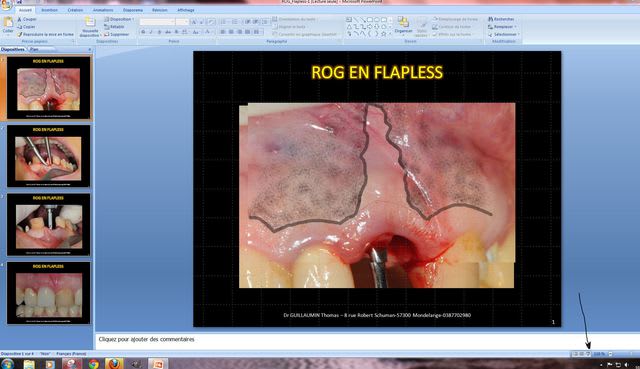Select the second slide thumbnail with forceps
The height and width of the screenshot is (369, 640).
coord(49,156)
